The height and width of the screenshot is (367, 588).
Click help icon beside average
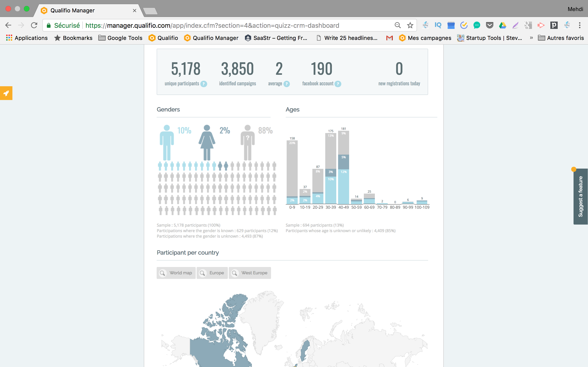287,84
